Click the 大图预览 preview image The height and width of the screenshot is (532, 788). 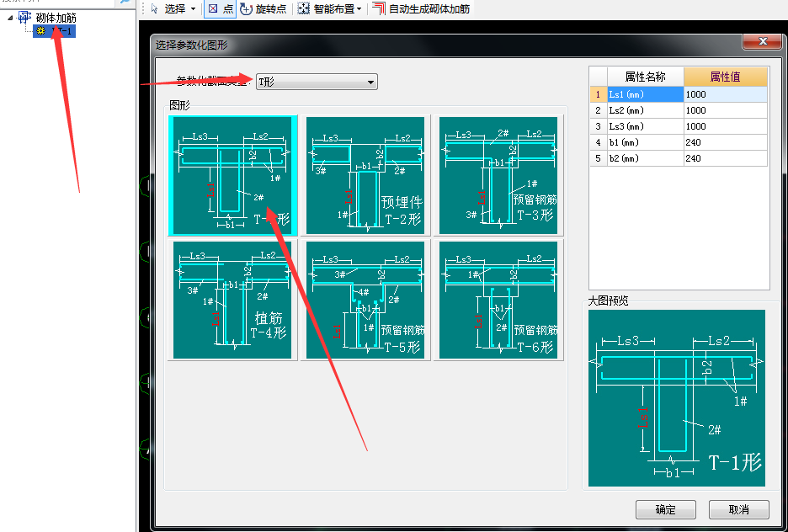point(676,398)
